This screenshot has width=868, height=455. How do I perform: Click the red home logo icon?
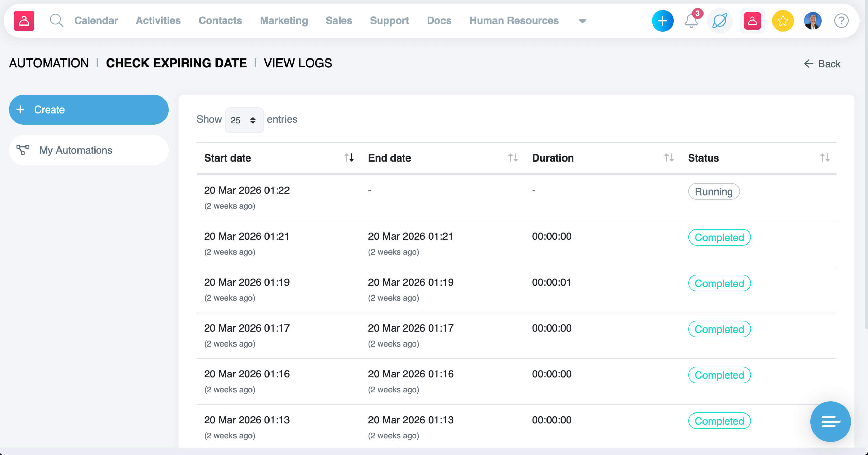[x=24, y=21]
